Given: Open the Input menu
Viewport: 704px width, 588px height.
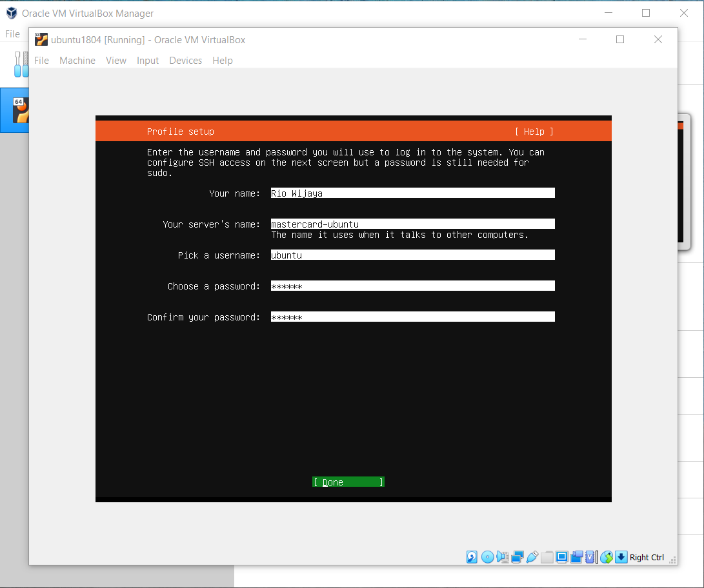Looking at the screenshot, I should [148, 61].
